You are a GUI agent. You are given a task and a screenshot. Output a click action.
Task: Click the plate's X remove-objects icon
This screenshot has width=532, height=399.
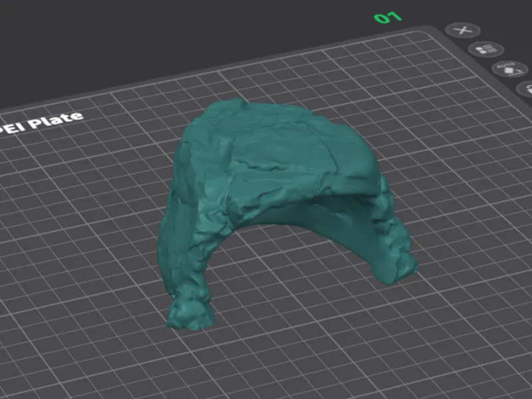[x=463, y=31]
